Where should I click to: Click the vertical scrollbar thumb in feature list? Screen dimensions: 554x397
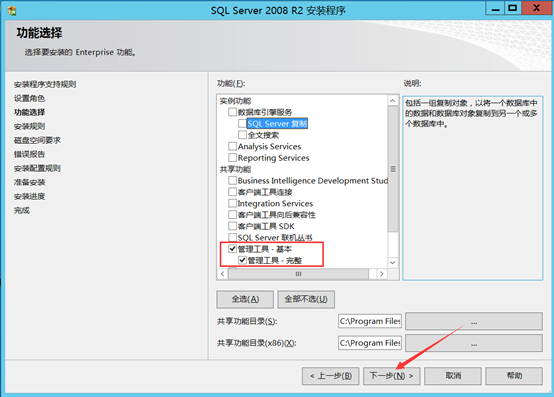click(x=393, y=169)
